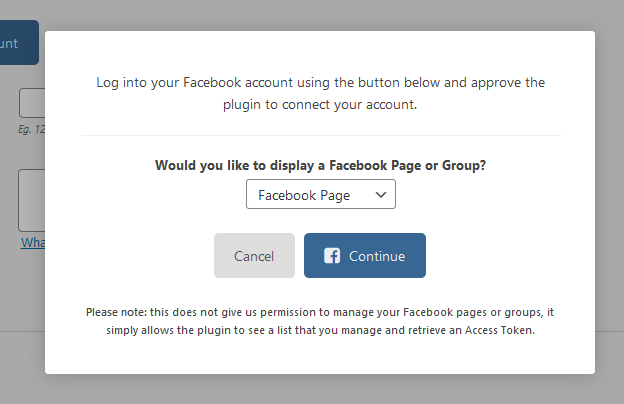Click the "Would you like to display" question label
The height and width of the screenshot is (404, 624).
click(x=321, y=165)
